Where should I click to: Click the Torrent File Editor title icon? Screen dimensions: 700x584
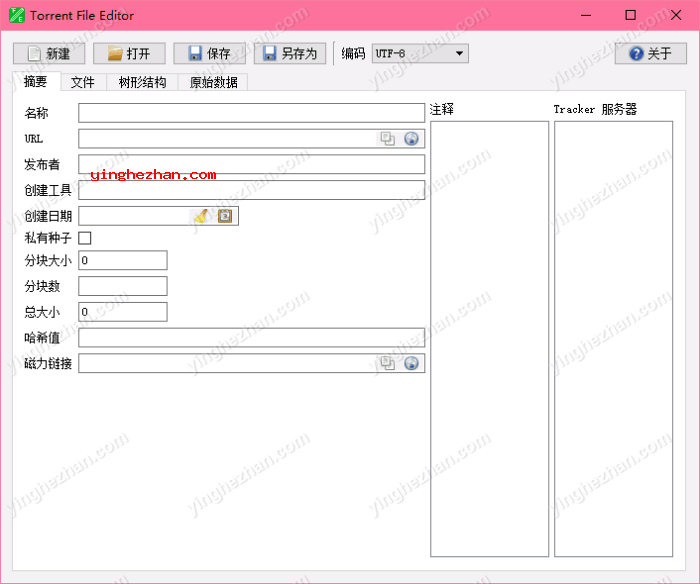(x=16, y=15)
